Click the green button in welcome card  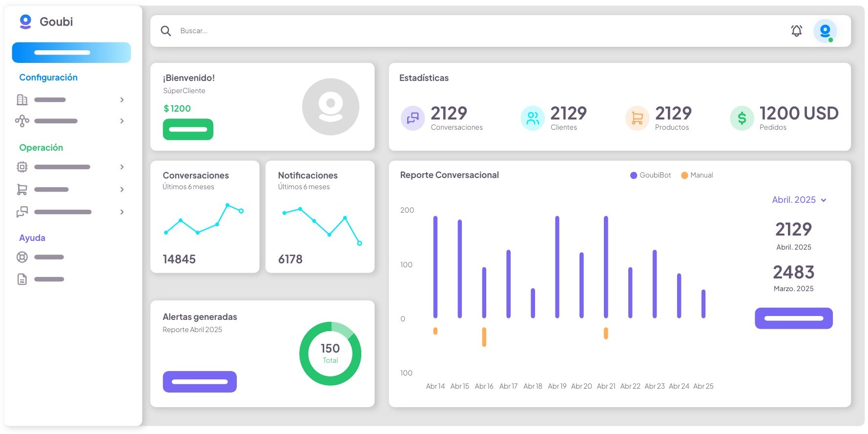[188, 129]
